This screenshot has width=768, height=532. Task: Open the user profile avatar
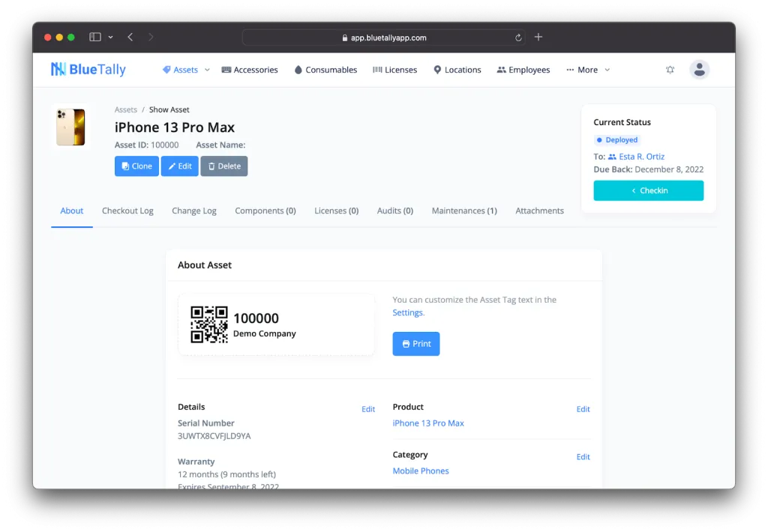(700, 70)
